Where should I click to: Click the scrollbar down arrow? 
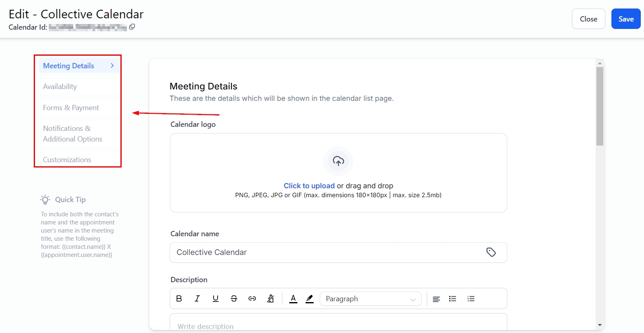coord(600,325)
